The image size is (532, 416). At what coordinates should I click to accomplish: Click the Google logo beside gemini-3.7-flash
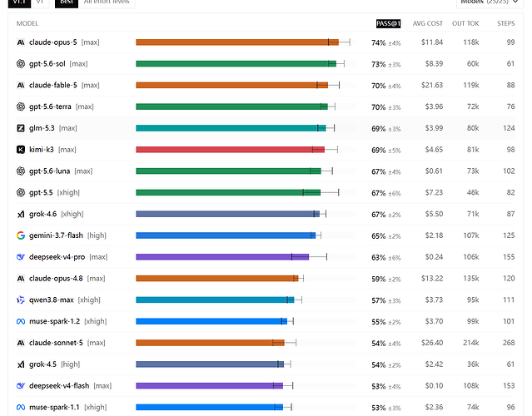[x=21, y=235]
